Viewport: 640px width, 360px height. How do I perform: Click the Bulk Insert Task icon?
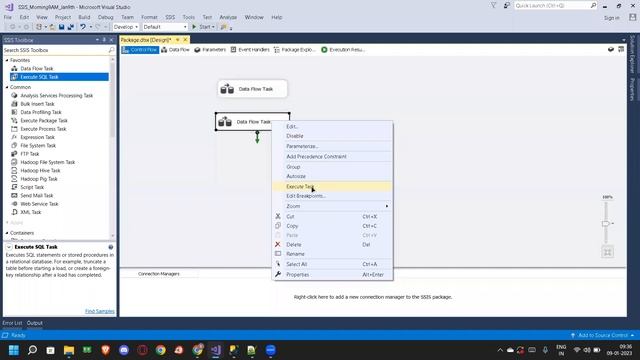[14, 104]
